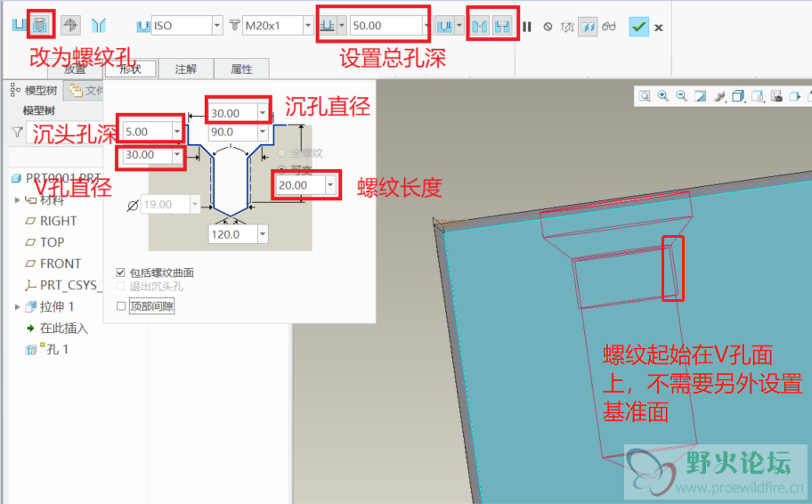Click the 20.00 thread length field
The image size is (812, 504).
coord(301,185)
